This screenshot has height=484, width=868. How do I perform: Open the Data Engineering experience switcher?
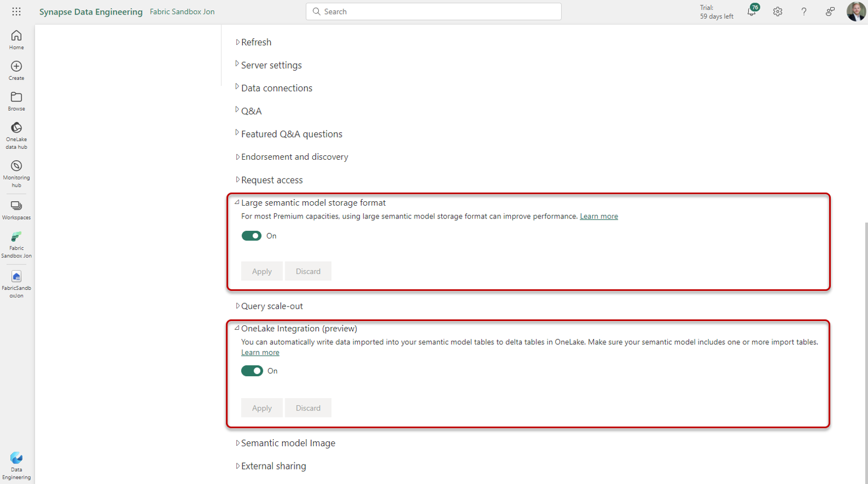click(x=16, y=466)
